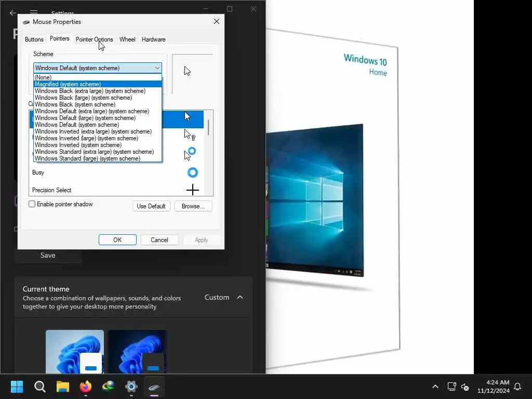The image size is (532, 399).
Task: Open Firefox from the taskbar
Action: click(x=86, y=387)
